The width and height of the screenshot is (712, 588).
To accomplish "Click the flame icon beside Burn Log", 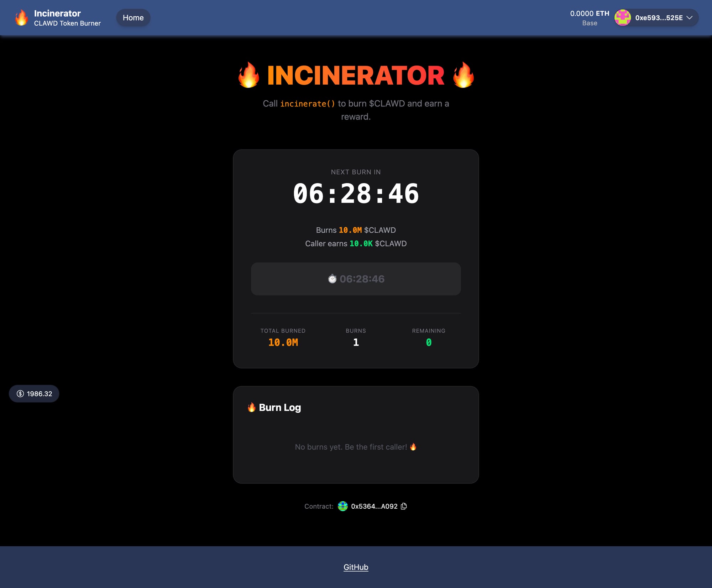I will (252, 407).
